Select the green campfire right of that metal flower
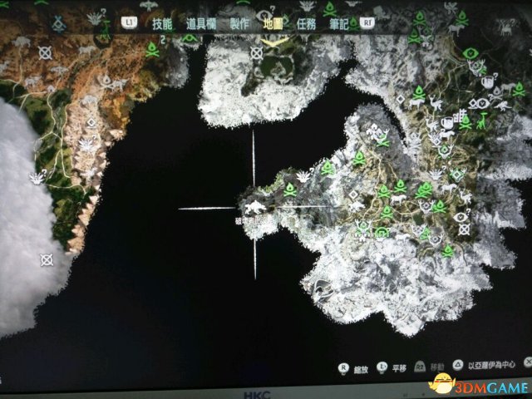 click(x=328, y=168)
